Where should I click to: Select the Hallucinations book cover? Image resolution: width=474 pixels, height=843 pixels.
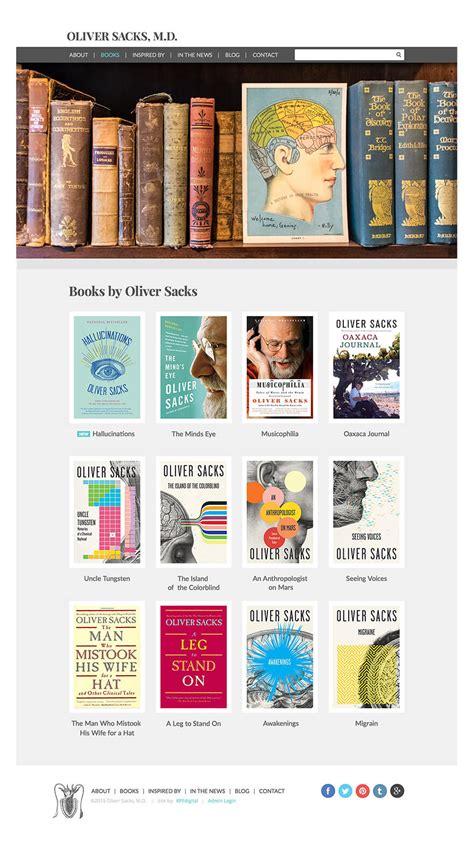coord(107,367)
